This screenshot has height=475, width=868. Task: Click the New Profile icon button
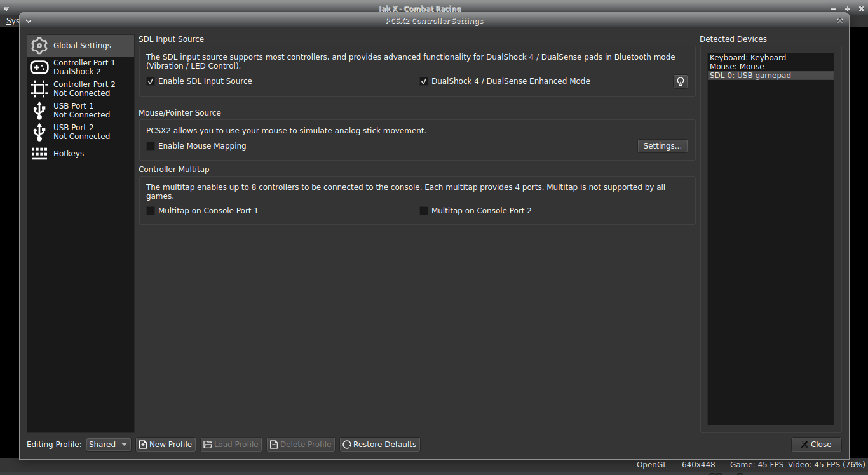(x=144, y=444)
